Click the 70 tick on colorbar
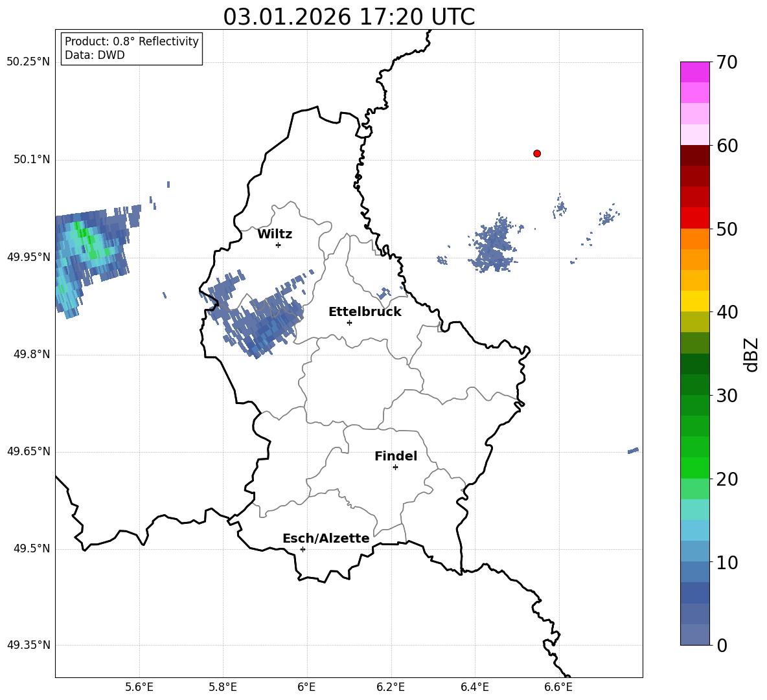Screen dimensions: 767x700 [726, 62]
